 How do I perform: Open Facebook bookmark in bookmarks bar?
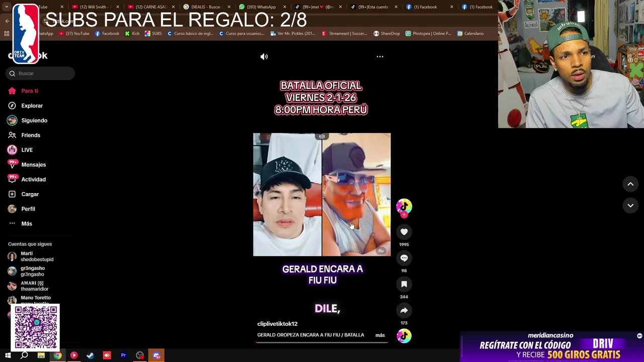107,34
